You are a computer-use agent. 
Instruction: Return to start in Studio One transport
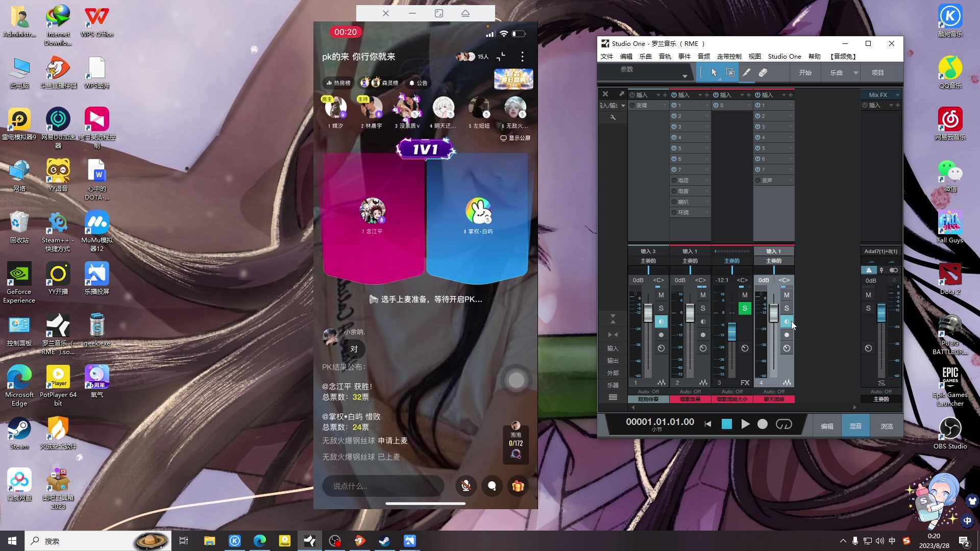708,424
